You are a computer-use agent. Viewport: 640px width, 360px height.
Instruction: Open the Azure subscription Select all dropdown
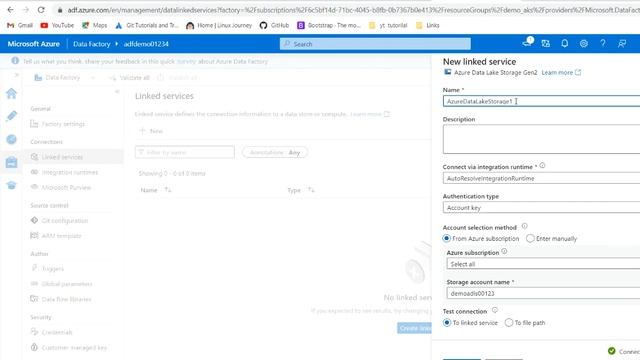[543, 264]
